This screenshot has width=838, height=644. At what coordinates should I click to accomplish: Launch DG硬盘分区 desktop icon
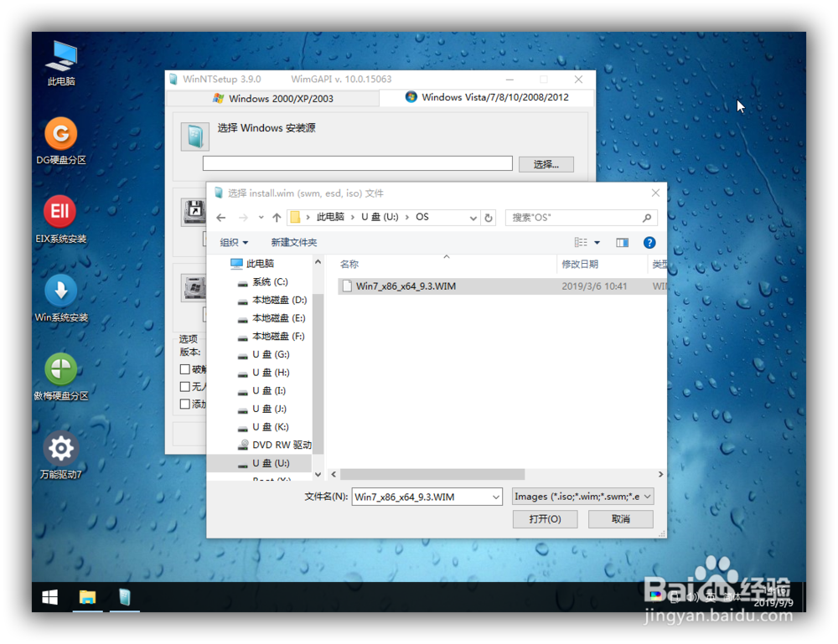pos(61,141)
